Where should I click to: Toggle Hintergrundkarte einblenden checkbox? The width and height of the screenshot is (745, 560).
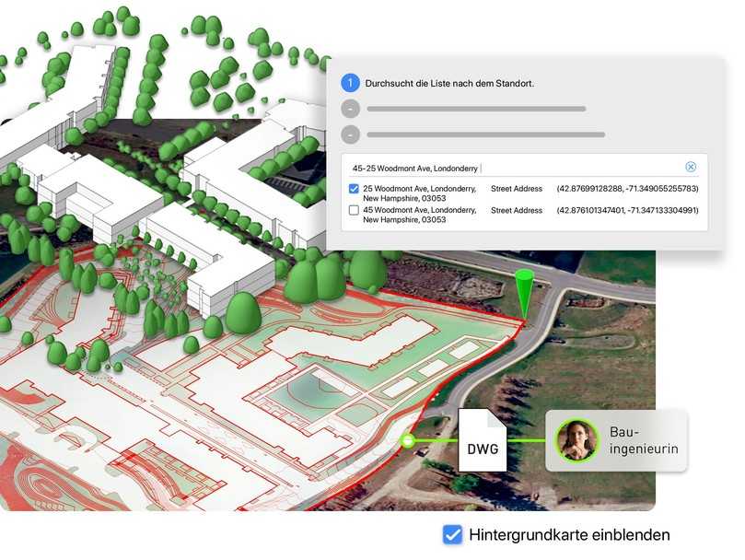(452, 535)
